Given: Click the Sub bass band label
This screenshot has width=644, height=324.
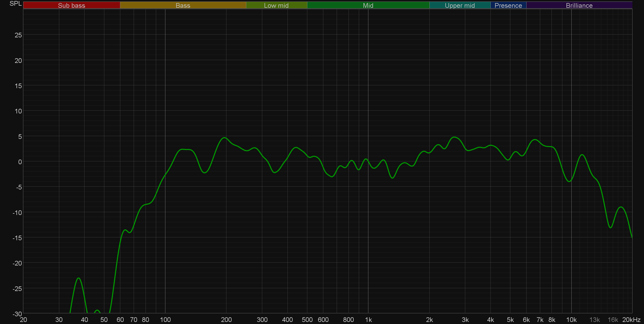Looking at the screenshot, I should coord(71,5).
